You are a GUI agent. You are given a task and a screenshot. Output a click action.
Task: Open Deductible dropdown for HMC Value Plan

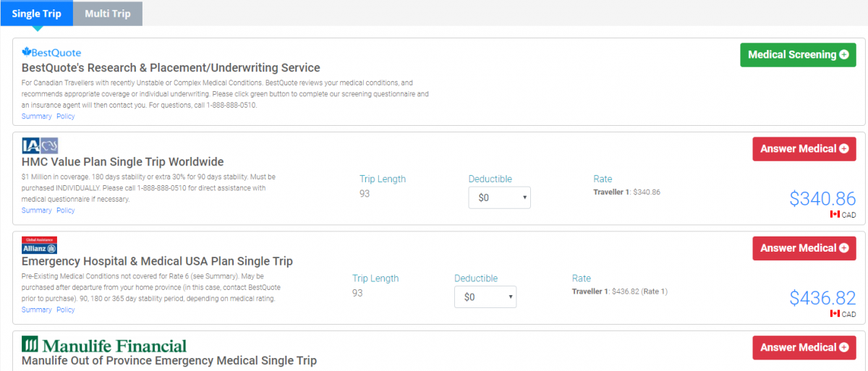click(500, 197)
